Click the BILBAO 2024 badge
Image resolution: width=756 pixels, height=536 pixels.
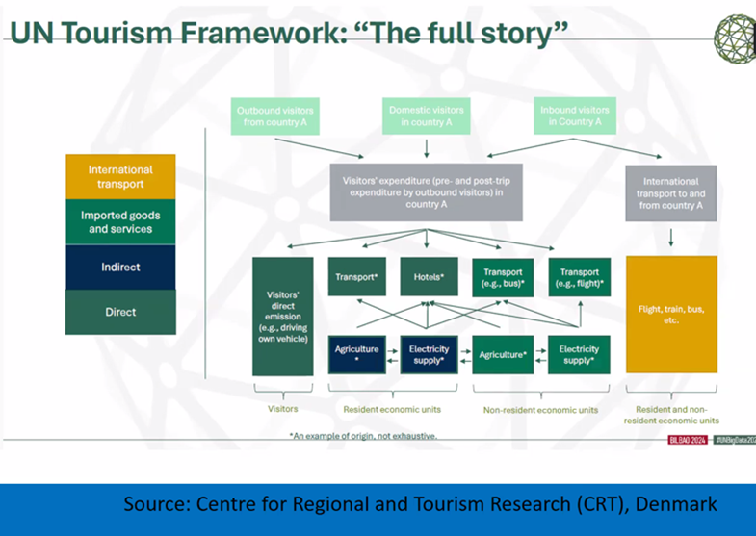(688, 439)
